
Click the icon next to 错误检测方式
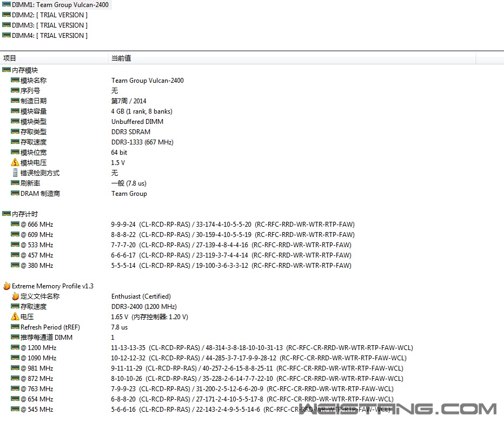[x=15, y=173]
